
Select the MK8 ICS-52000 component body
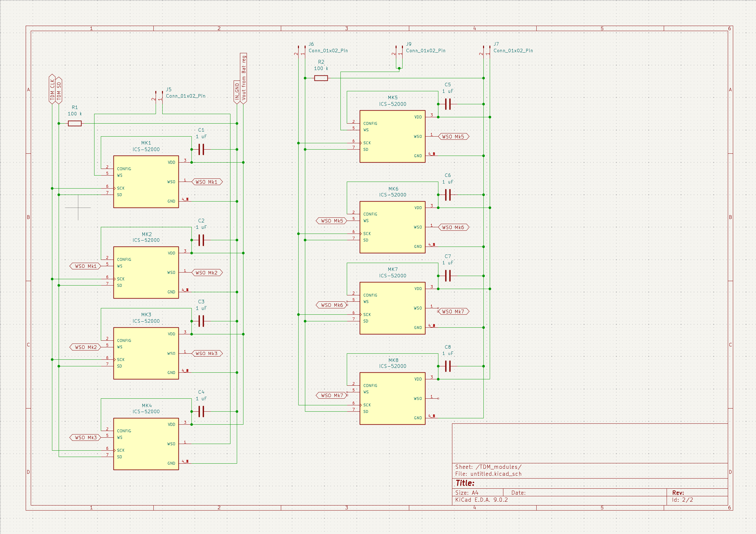(392, 398)
